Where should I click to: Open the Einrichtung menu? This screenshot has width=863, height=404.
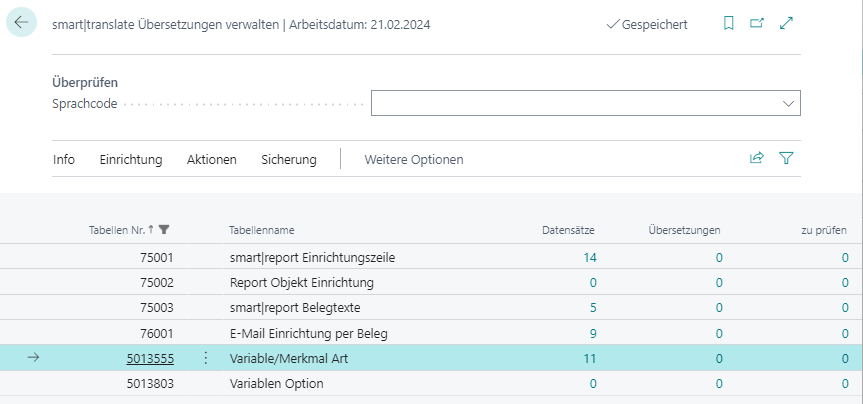(131, 159)
